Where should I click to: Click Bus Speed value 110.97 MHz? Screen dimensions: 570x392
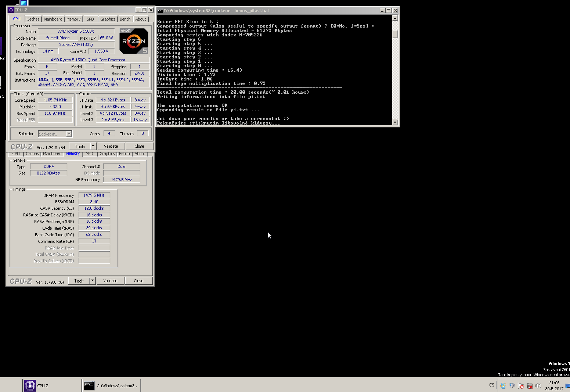(55, 113)
